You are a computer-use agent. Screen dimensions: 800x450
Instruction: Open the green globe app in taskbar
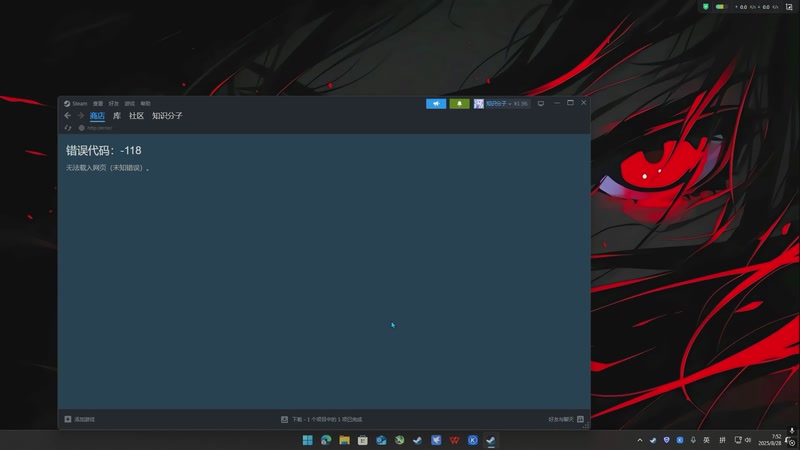pos(399,440)
